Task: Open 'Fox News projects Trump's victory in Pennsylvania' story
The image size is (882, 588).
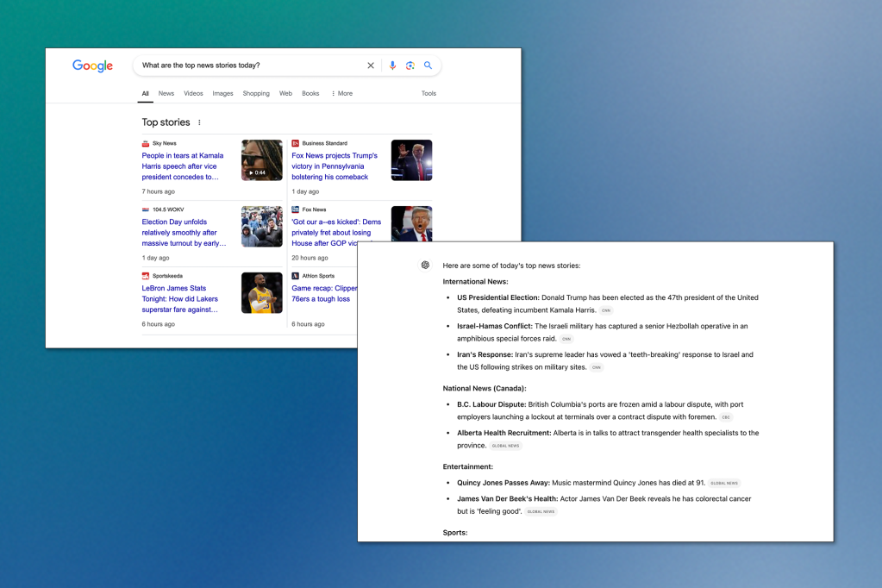Action: point(335,166)
